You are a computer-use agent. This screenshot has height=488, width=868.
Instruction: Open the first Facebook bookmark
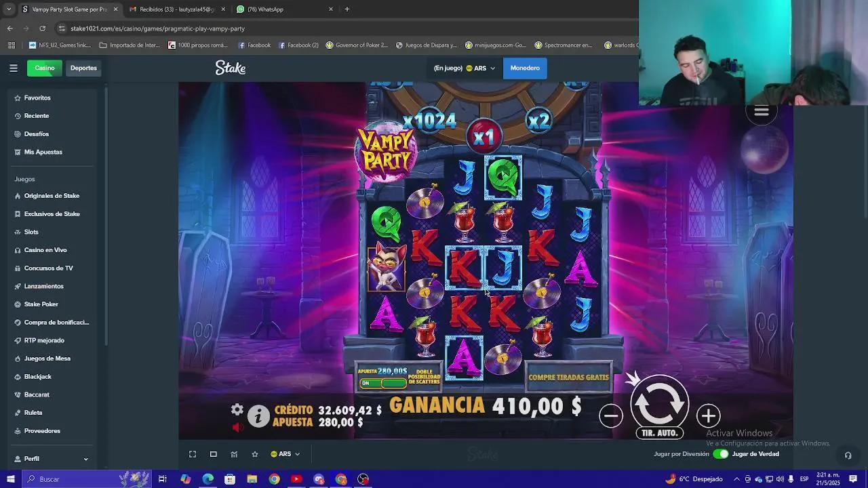point(254,45)
